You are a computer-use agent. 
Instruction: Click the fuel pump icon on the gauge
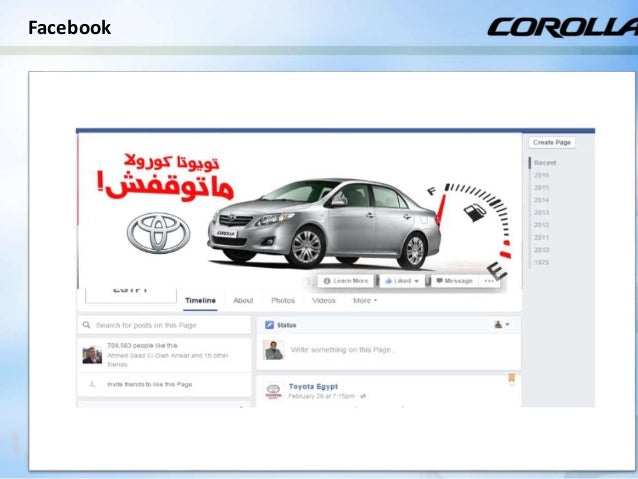[x=474, y=212]
